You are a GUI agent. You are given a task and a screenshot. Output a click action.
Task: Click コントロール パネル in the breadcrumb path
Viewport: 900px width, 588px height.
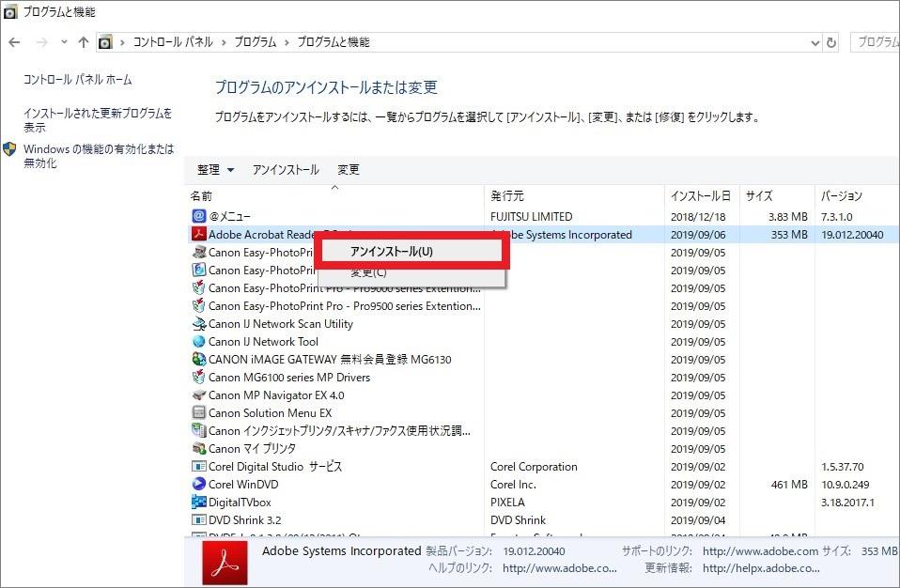[x=173, y=42]
